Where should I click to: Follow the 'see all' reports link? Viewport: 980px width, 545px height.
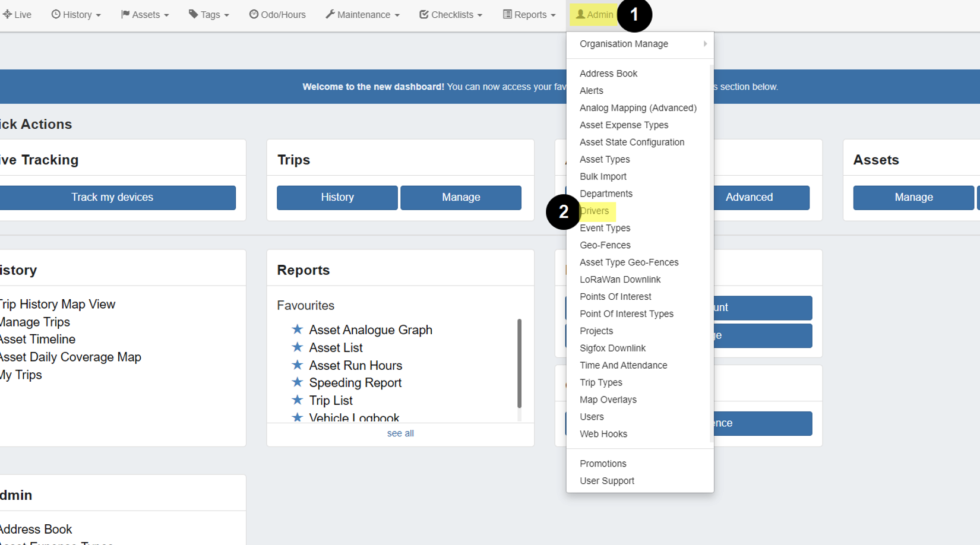coord(400,433)
